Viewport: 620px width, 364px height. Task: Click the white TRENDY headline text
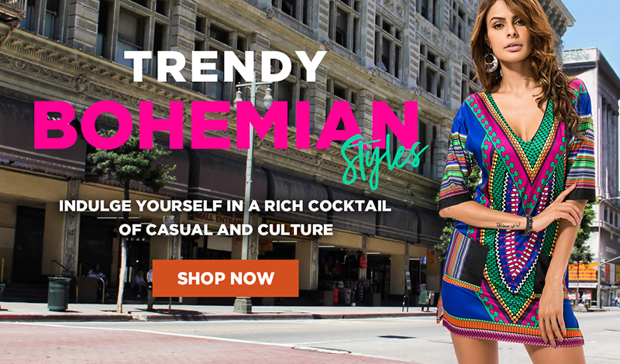(225, 67)
